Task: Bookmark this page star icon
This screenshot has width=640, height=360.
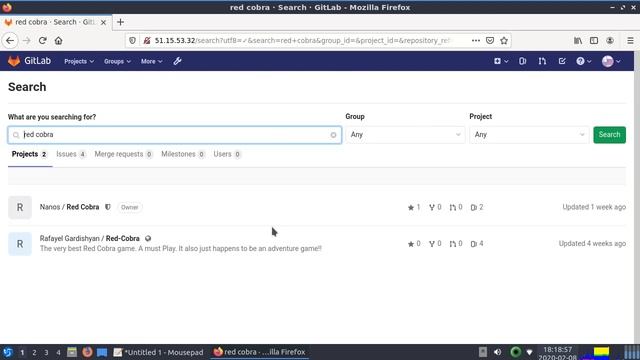Action: pyautogui.click(x=504, y=40)
